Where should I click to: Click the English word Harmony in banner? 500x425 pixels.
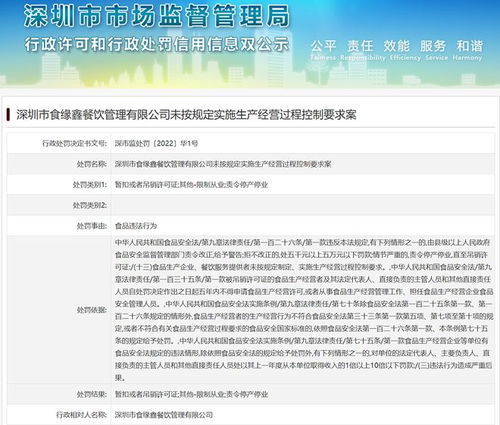coord(467,58)
